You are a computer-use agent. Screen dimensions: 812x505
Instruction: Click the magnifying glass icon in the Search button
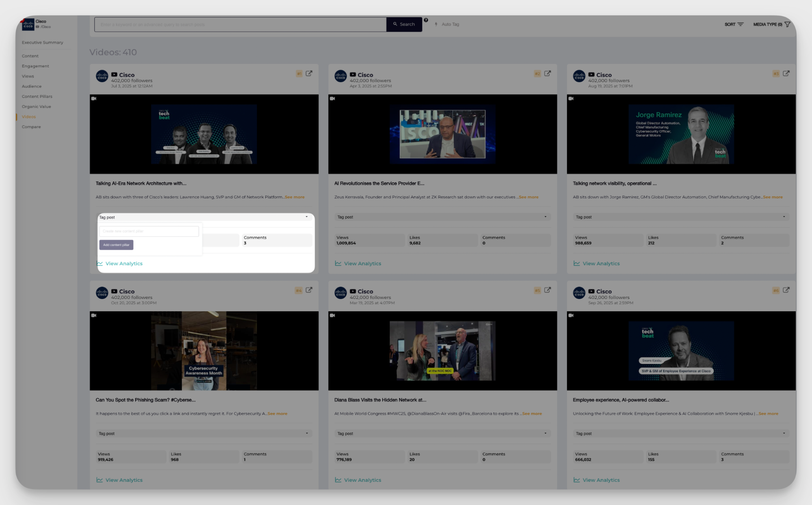point(394,24)
